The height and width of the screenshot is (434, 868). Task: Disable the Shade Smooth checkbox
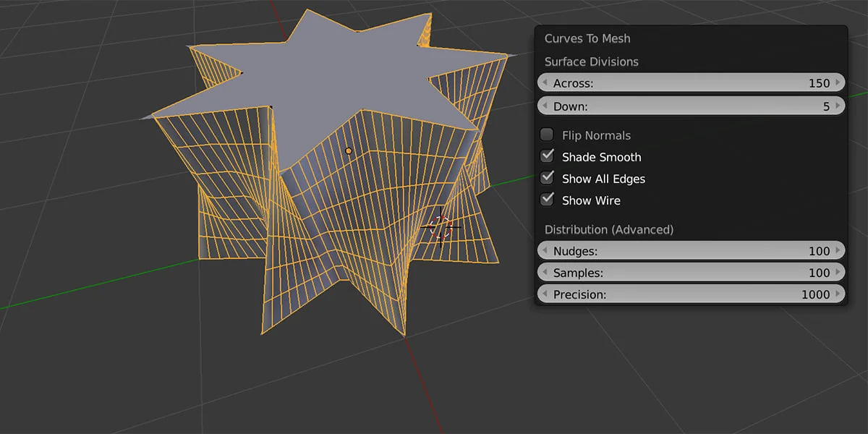point(547,156)
